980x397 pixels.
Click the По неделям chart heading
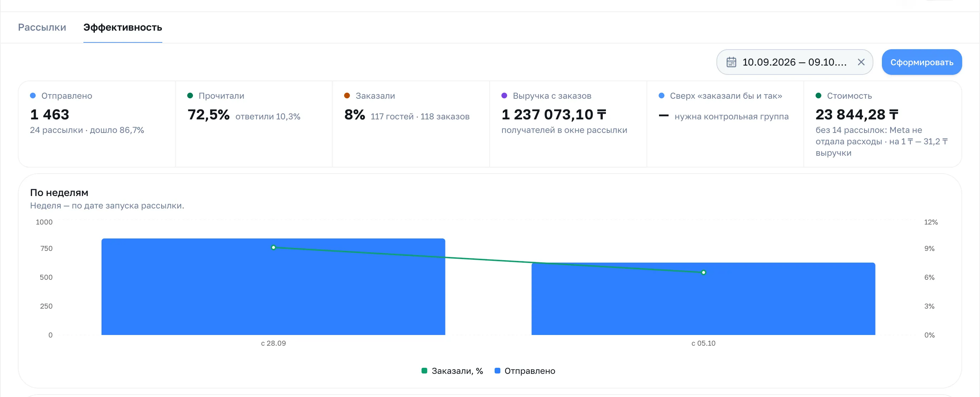(x=59, y=192)
